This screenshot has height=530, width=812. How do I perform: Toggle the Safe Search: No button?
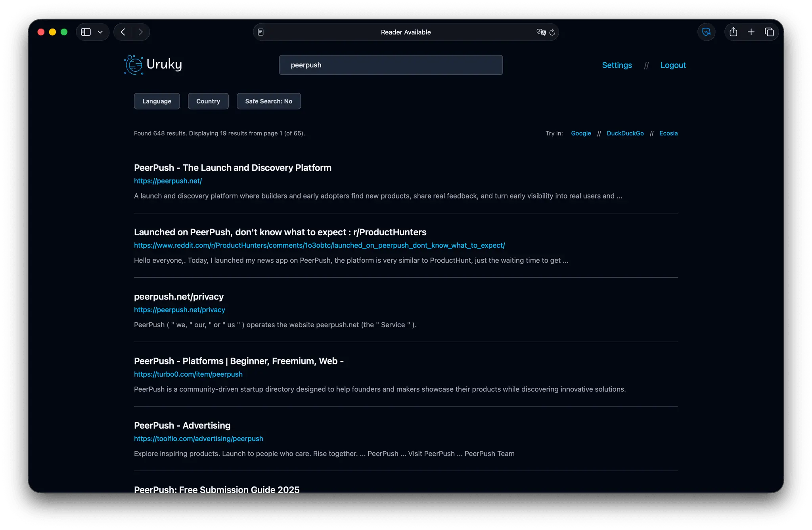tap(268, 101)
